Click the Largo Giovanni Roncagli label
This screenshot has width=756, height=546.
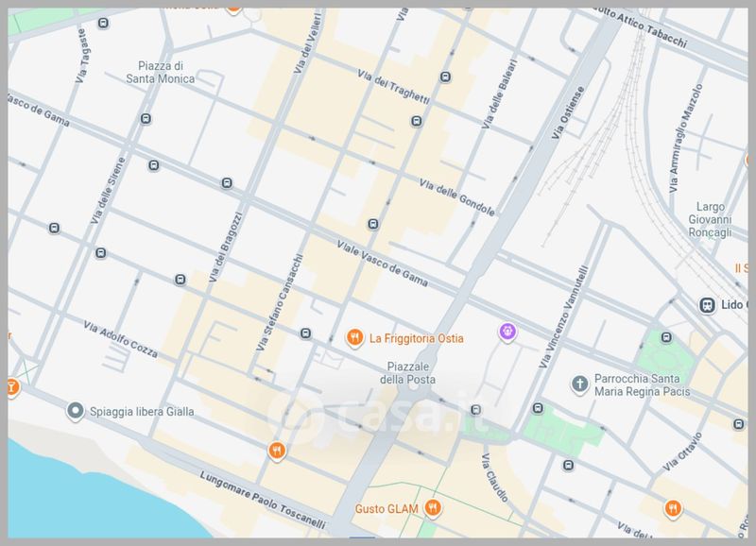click(x=710, y=219)
